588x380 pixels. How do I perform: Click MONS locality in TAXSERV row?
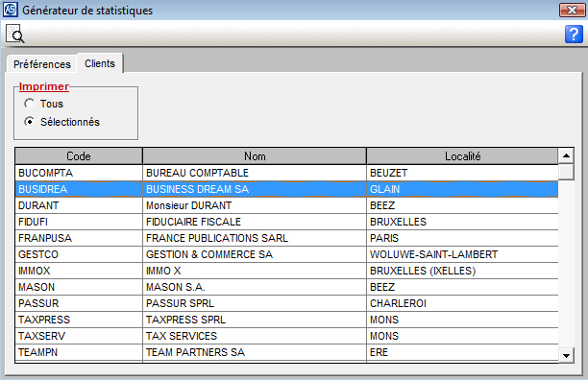(x=462, y=336)
